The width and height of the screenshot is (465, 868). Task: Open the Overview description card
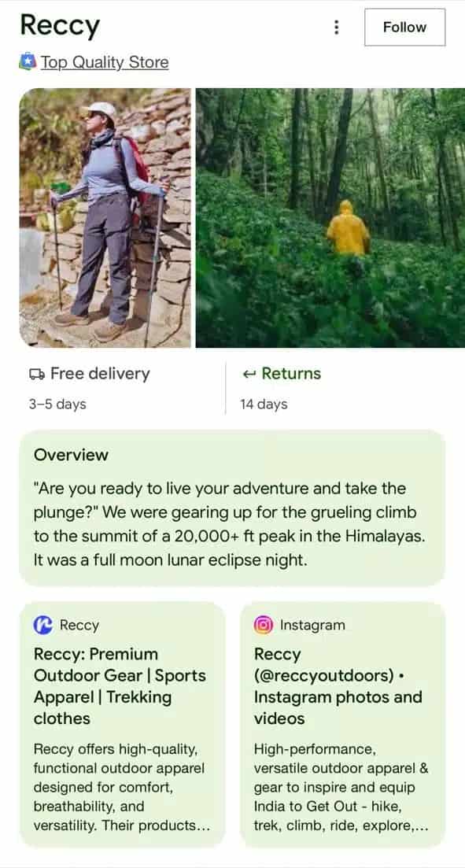(232, 508)
